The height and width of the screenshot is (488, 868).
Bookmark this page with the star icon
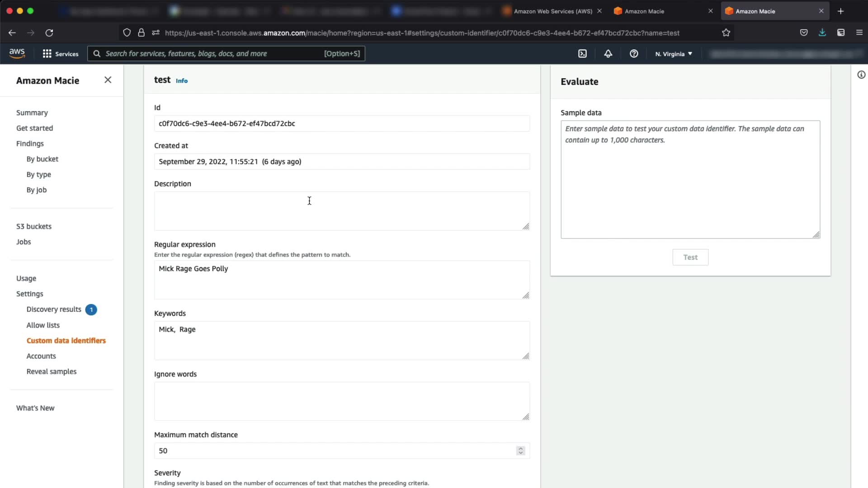(x=726, y=33)
